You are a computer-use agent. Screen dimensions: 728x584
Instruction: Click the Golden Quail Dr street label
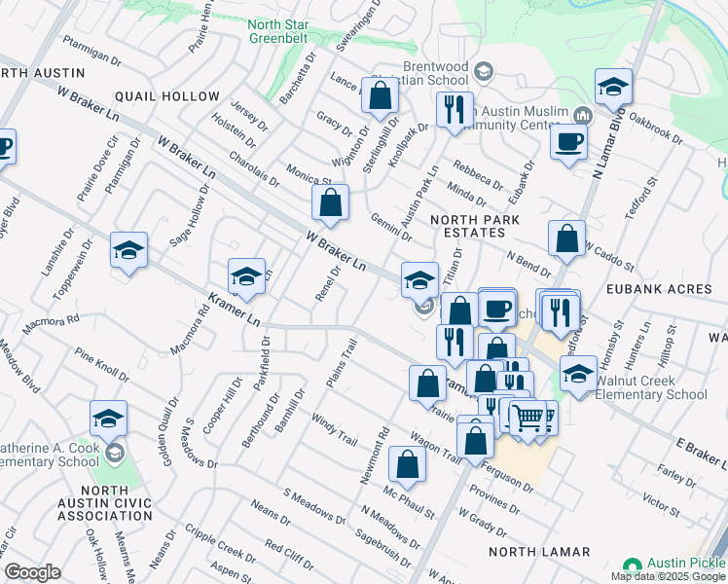click(x=170, y=432)
